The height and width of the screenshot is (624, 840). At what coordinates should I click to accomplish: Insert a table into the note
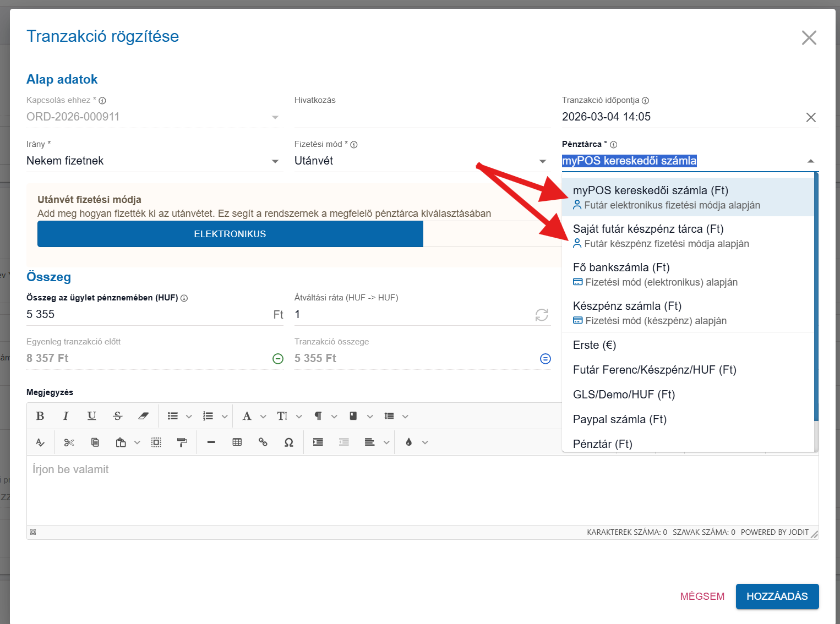tap(237, 442)
